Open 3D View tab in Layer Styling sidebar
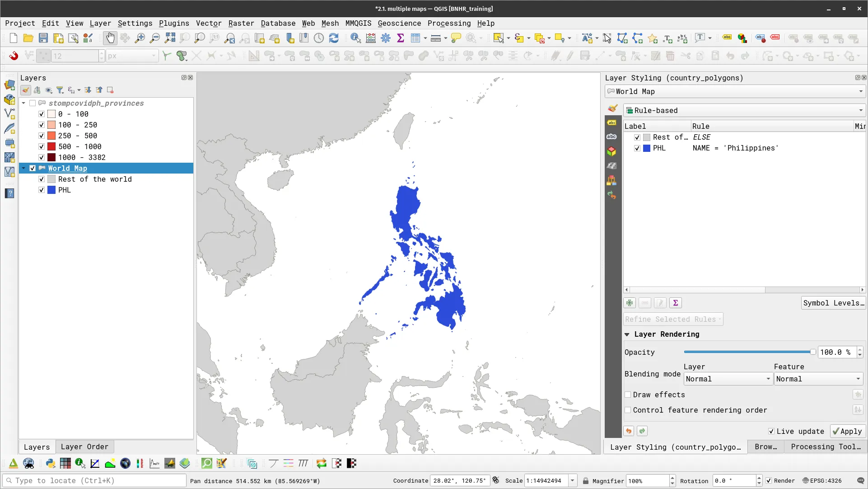The image size is (868, 489). (612, 151)
